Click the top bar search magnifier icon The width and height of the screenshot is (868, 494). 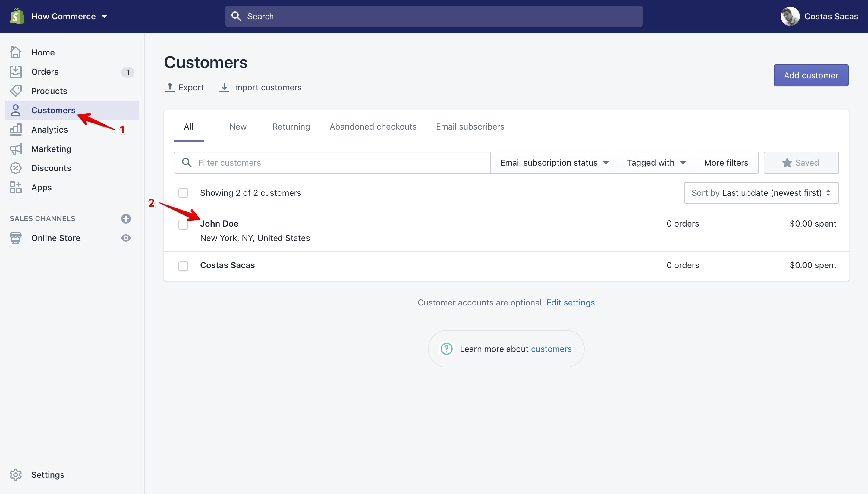click(x=236, y=16)
